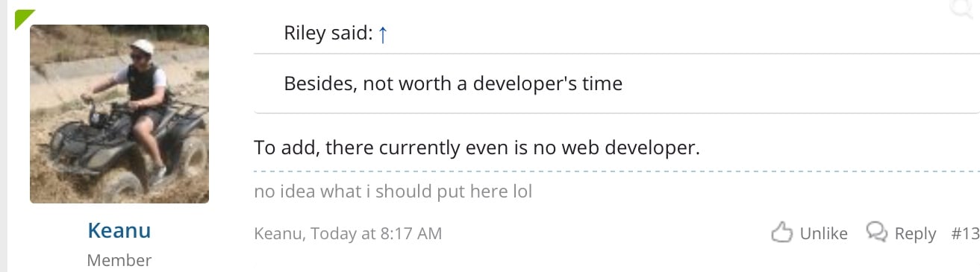Click the Member title under Keanu's name
The height and width of the screenshot is (272, 980).
pyautogui.click(x=119, y=260)
